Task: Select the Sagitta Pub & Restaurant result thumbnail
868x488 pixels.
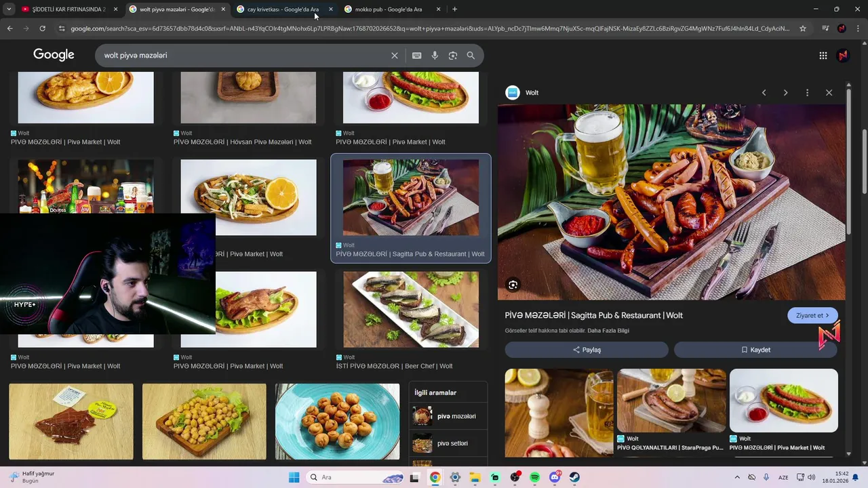Action: point(411,197)
